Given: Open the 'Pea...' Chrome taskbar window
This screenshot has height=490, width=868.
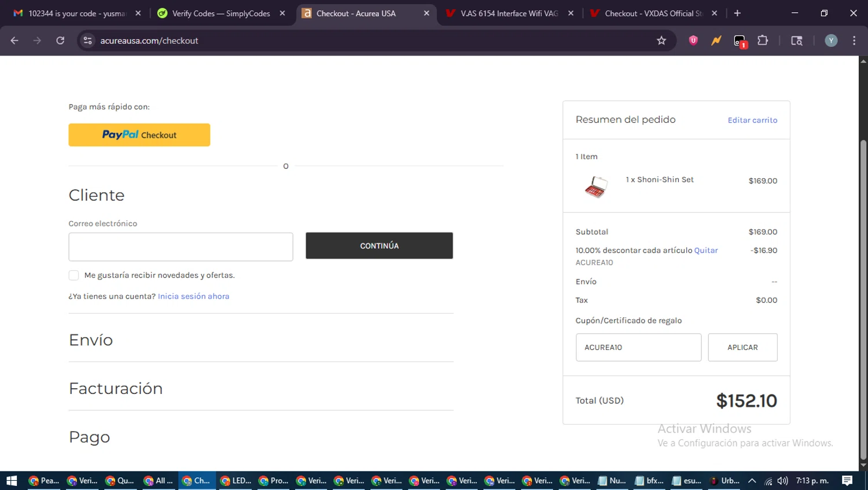Looking at the screenshot, I should [x=44, y=481].
